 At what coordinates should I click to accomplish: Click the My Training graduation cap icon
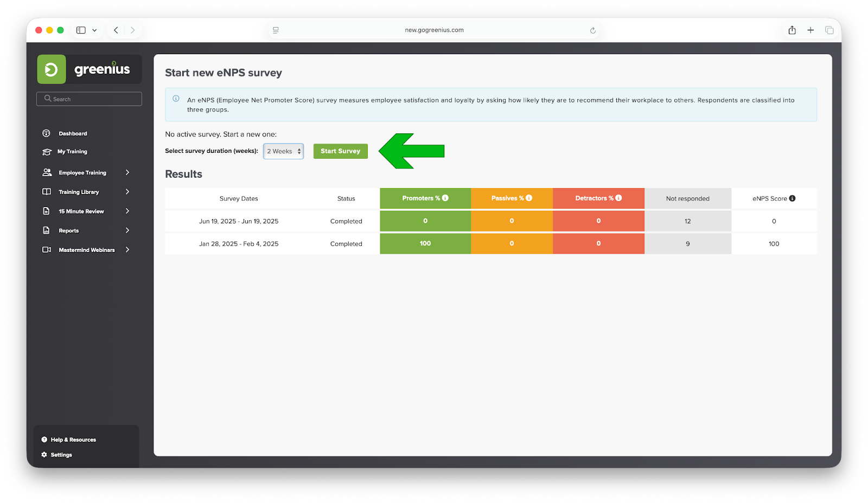(x=47, y=152)
